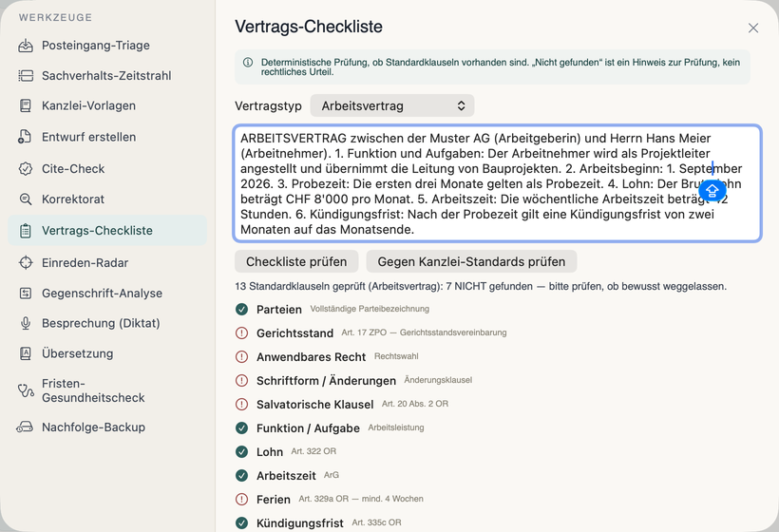Click the Korrektorat magnifier icon
The image size is (779, 532).
click(26, 199)
